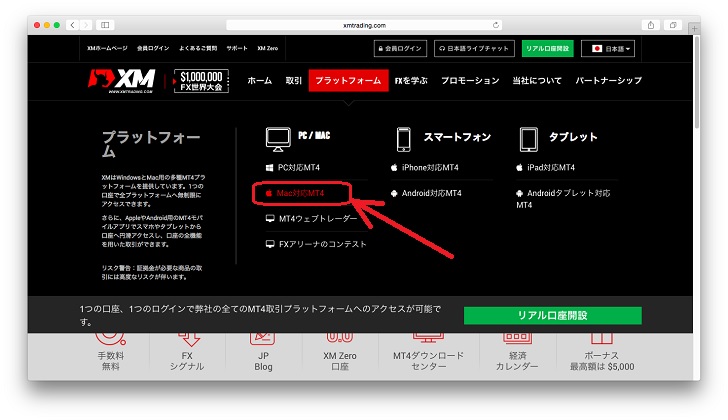Open the 会員ログイン text link in top bar
This screenshot has width=728, height=420.
click(x=153, y=48)
